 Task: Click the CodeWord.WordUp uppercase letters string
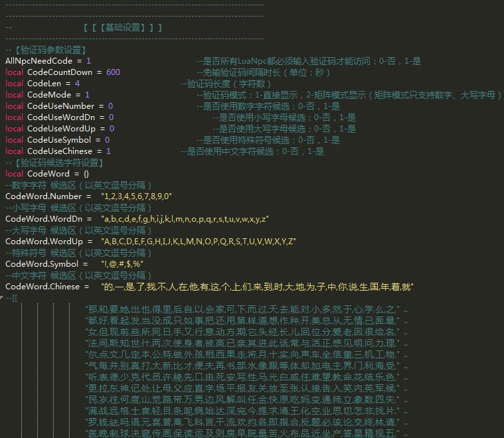199,242
